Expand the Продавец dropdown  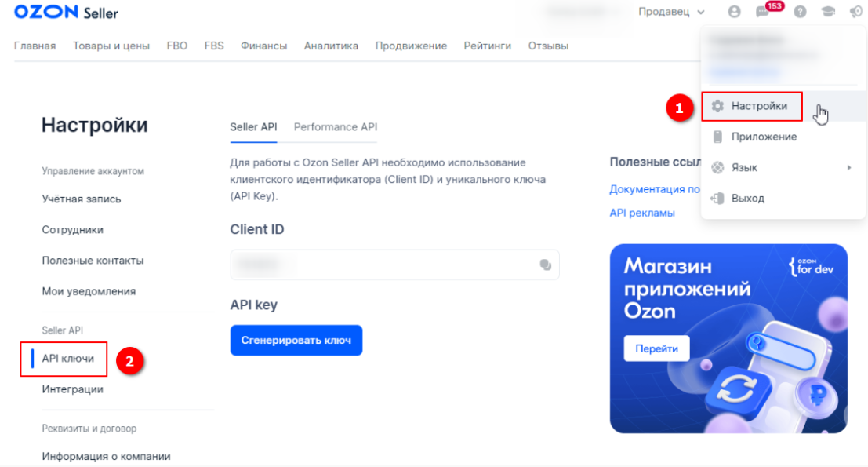(671, 12)
